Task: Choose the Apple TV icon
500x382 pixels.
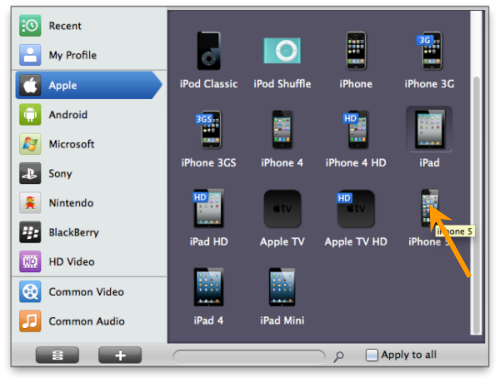Action: tap(282, 209)
